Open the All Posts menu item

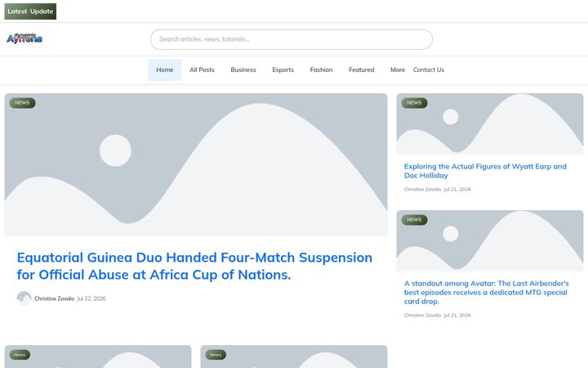click(x=202, y=70)
